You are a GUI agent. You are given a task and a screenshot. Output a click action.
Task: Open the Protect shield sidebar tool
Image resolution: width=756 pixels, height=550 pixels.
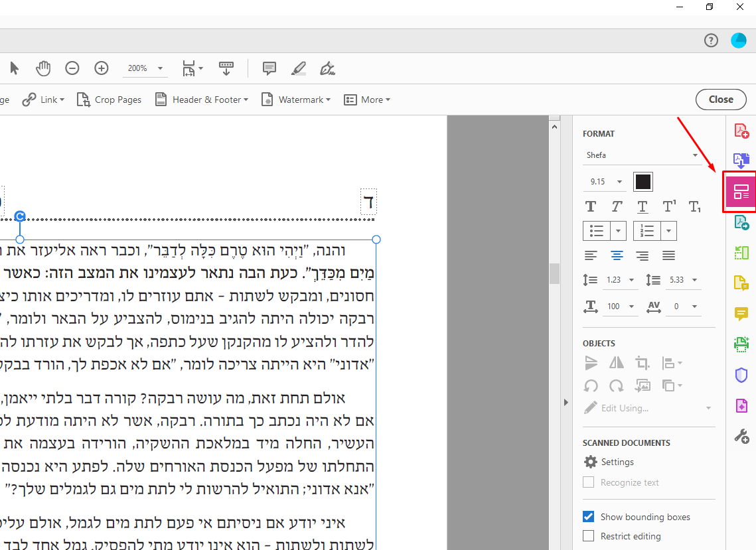click(741, 375)
